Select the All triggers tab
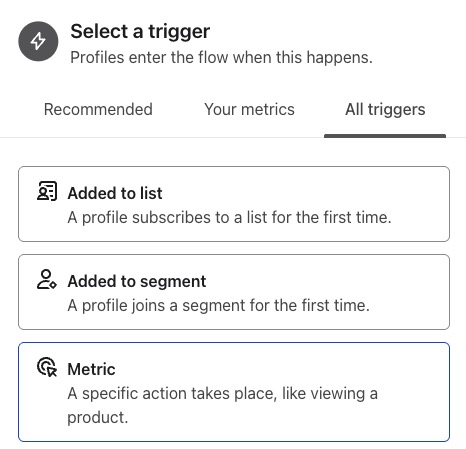 385,109
